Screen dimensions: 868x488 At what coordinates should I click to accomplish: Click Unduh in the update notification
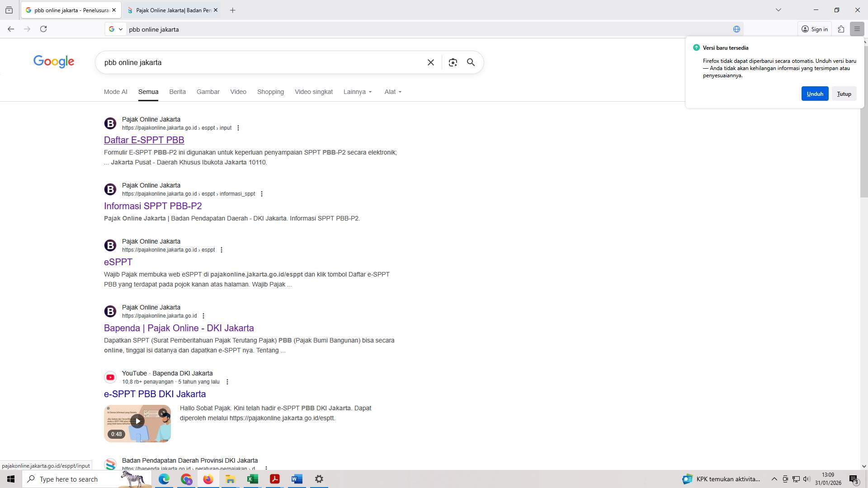[x=815, y=94]
